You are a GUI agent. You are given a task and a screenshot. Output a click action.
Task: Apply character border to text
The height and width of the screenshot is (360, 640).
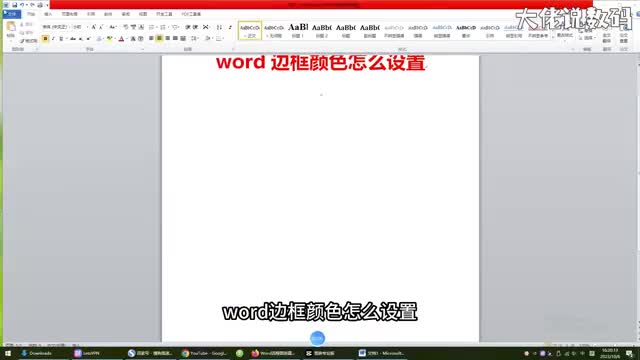141,27
